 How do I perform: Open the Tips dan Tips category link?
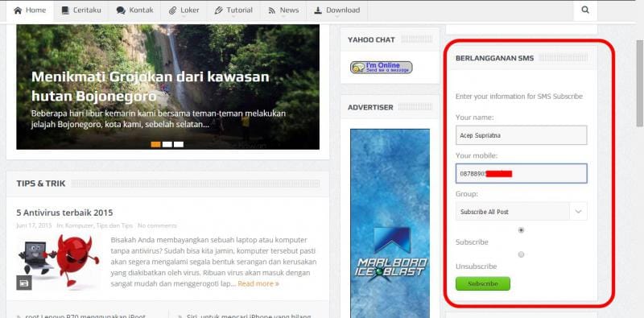click(114, 225)
